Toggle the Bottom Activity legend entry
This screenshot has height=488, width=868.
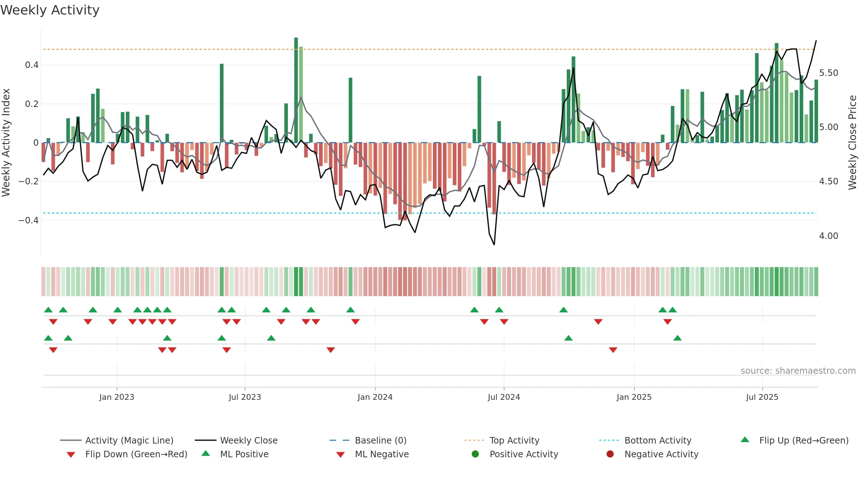coord(645,440)
